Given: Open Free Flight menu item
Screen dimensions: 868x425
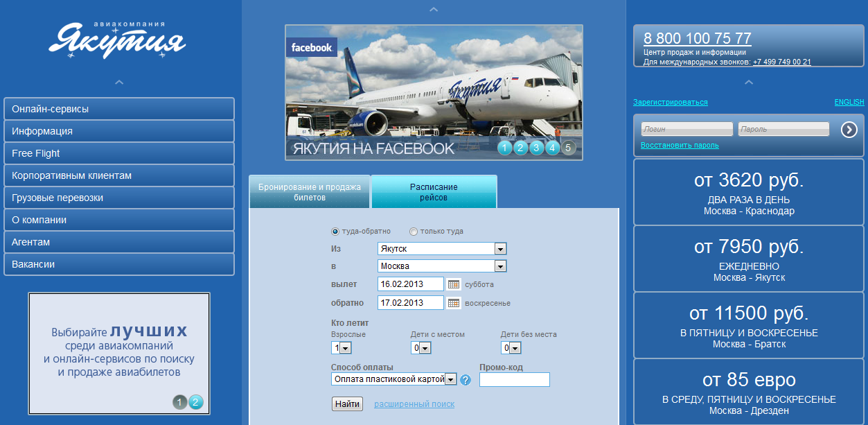Looking at the screenshot, I should (119, 153).
